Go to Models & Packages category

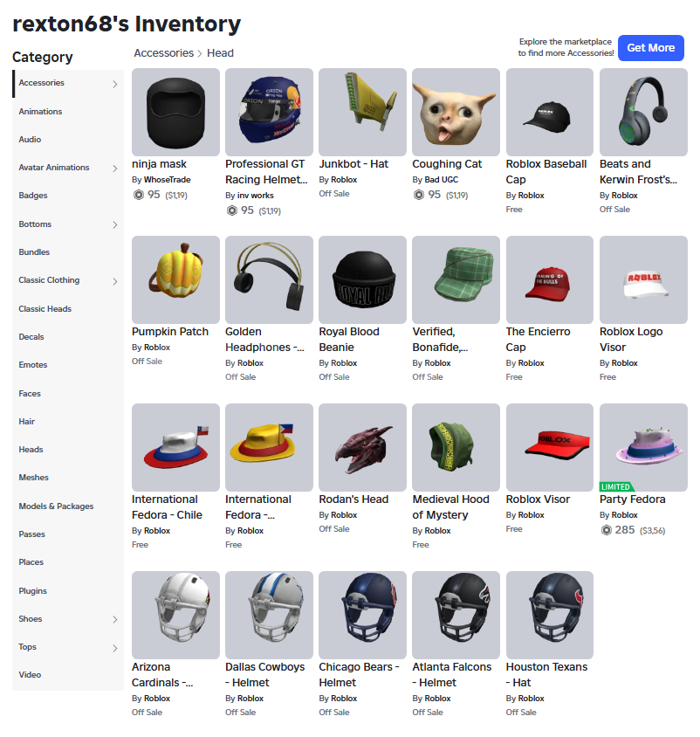(56, 506)
